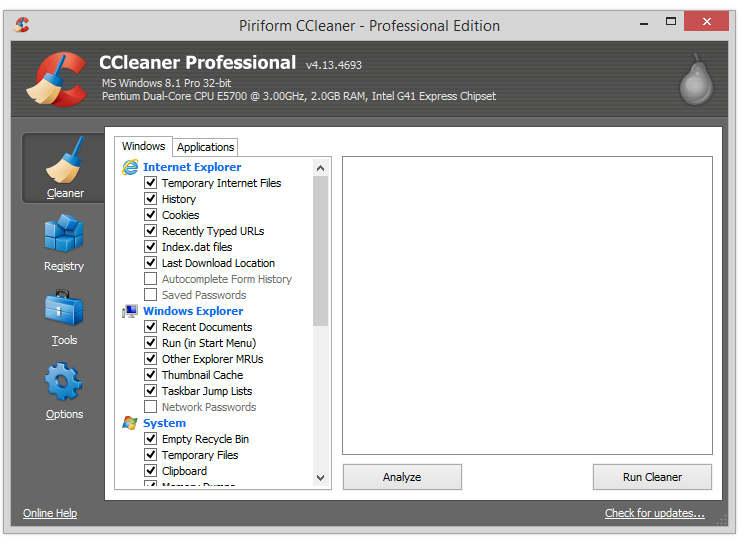The image size is (741, 542).
Task: Click the System category flag icon
Action: pos(130,423)
